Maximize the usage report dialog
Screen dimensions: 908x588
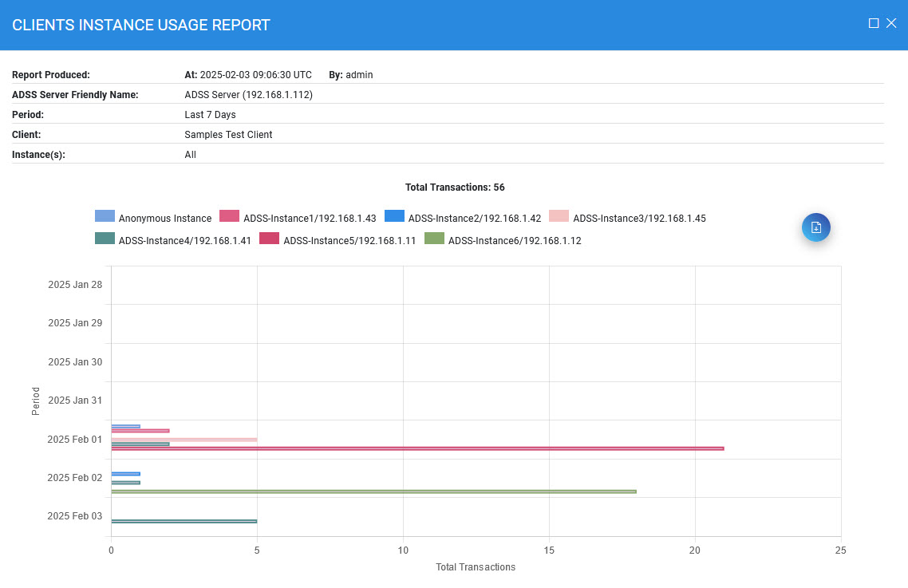[x=874, y=24]
